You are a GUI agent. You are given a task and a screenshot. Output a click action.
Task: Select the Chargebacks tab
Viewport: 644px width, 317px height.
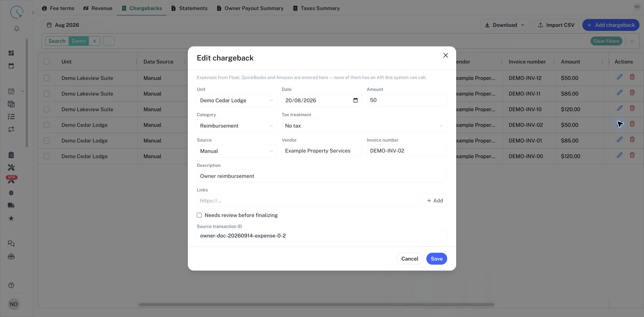[x=142, y=8]
